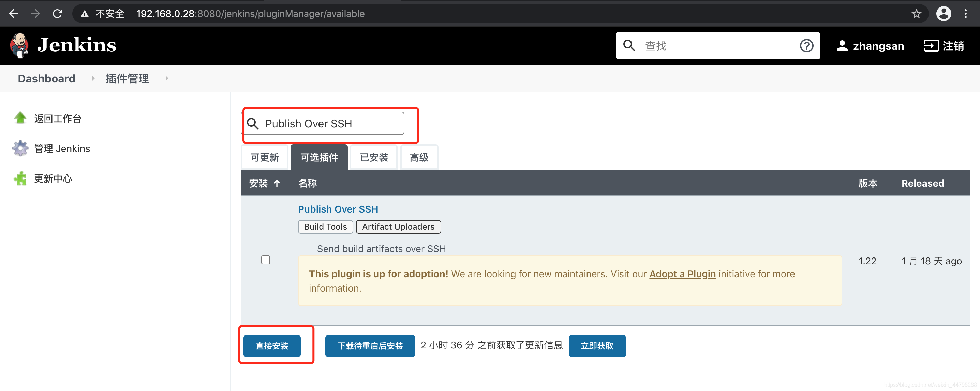The image size is (980, 391).
Task: Open the browser three-dot menu
Action: [x=966, y=14]
